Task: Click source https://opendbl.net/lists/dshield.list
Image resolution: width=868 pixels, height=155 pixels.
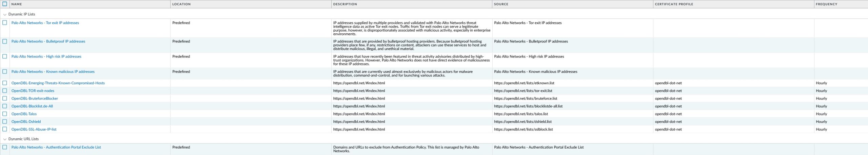Action: [523, 122]
